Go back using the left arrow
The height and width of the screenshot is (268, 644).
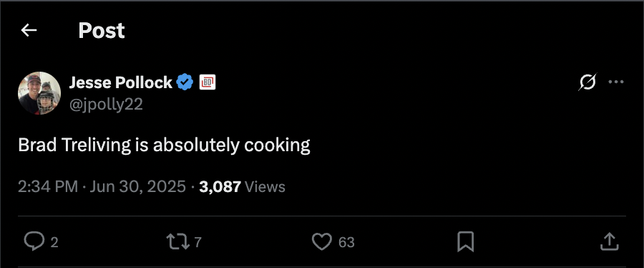(29, 30)
